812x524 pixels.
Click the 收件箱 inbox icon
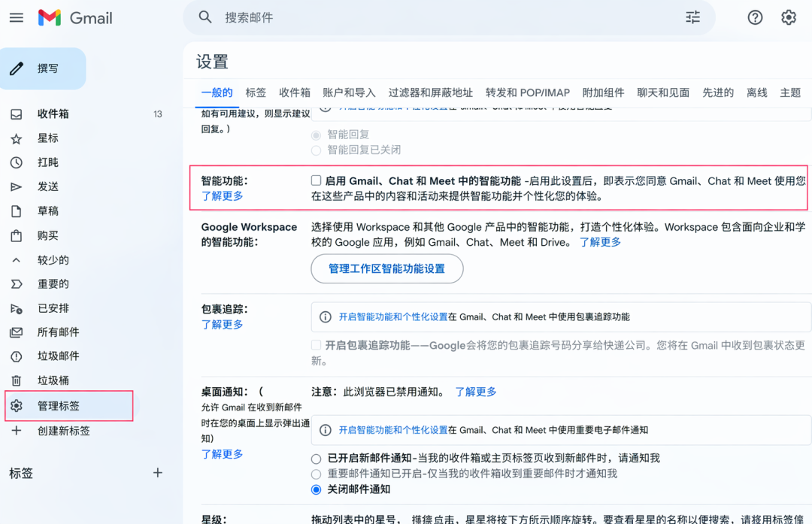pyautogui.click(x=17, y=114)
